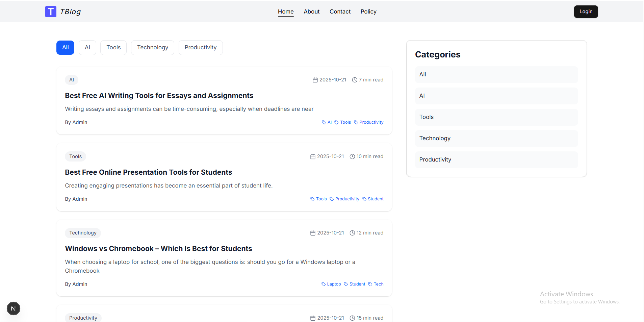Open the Best Free AI Writing Tools article
Image resolution: width=644 pixels, height=322 pixels.
pos(159,96)
